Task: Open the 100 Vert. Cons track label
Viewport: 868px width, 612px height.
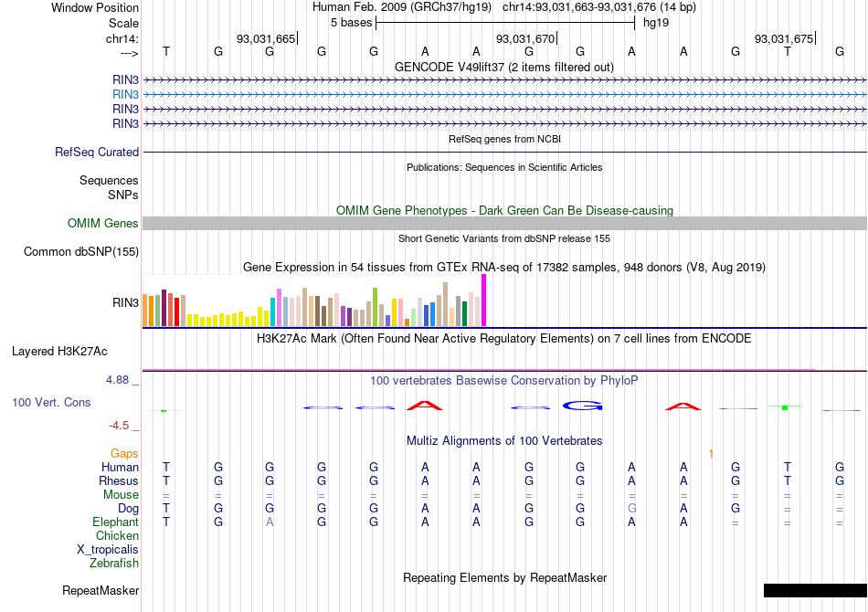Action: 51,402
